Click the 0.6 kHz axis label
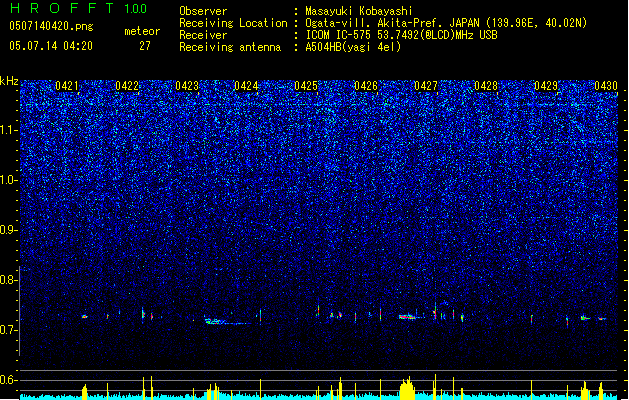The height and width of the screenshot is (400, 629). coord(9,380)
